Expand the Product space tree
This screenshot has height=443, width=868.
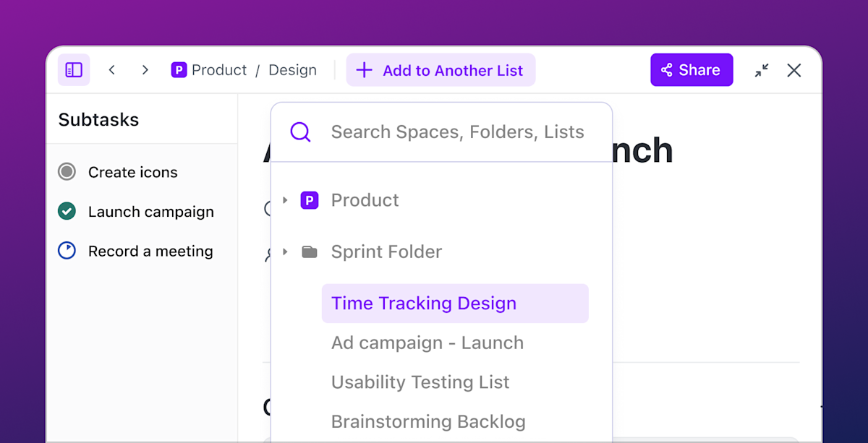284,199
